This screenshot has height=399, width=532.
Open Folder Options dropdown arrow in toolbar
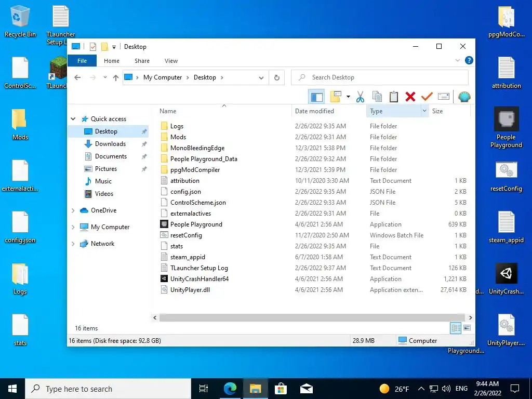click(x=348, y=97)
